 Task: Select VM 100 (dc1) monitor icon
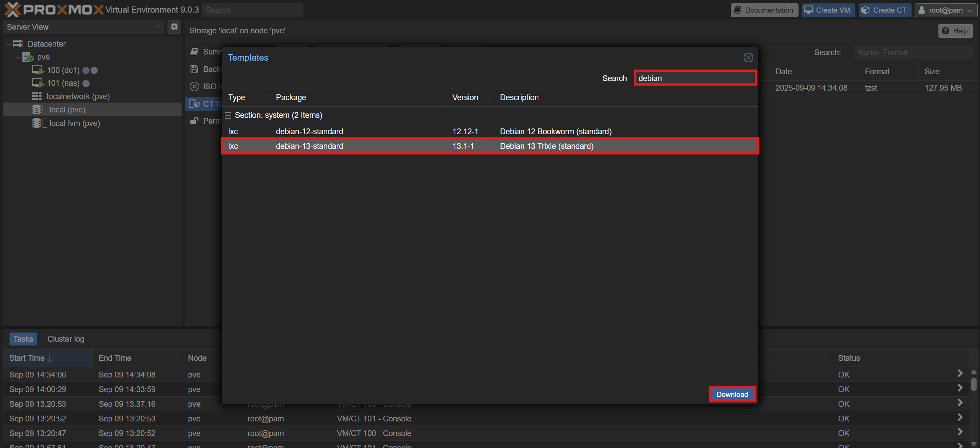(38, 71)
